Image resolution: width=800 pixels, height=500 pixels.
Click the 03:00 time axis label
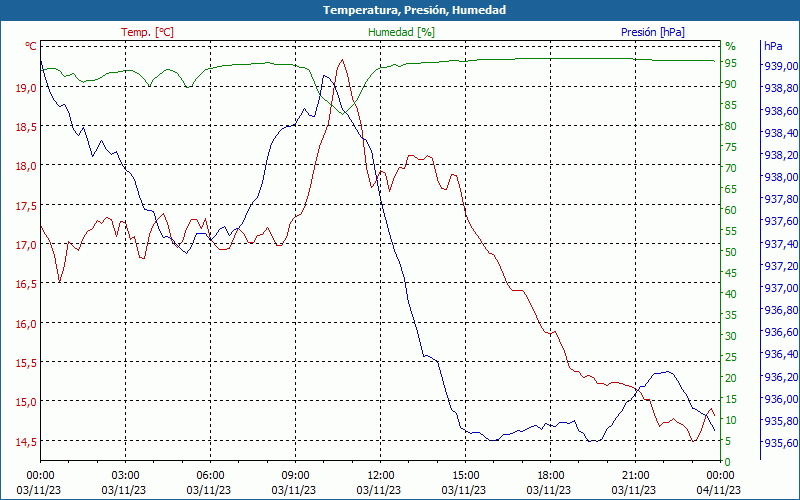point(126,476)
